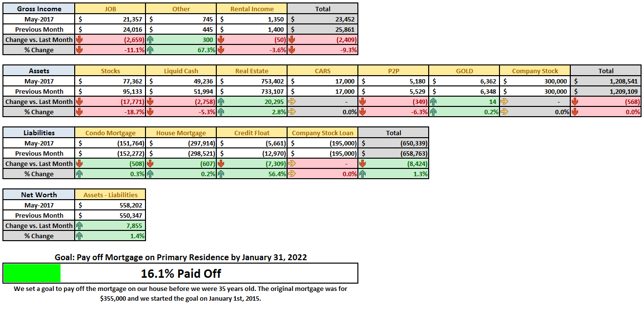Select the Credit Float column header
The height and width of the screenshot is (309, 644).
click(x=252, y=133)
